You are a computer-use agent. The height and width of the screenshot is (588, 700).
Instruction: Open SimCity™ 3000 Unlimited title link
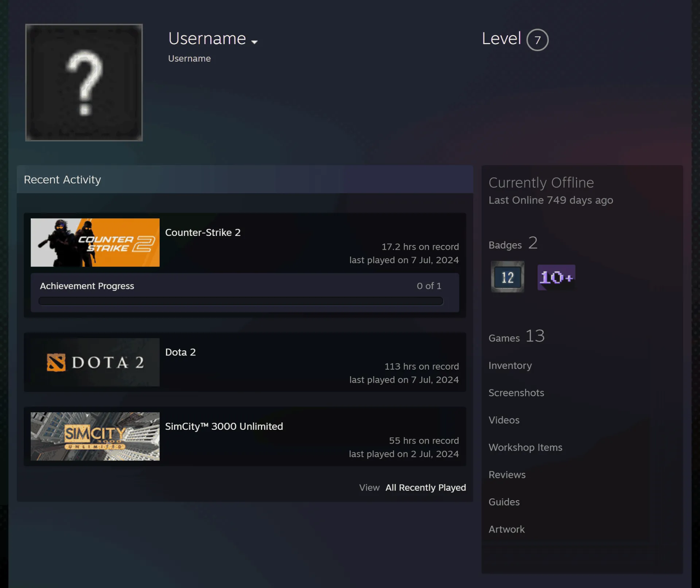tap(224, 427)
